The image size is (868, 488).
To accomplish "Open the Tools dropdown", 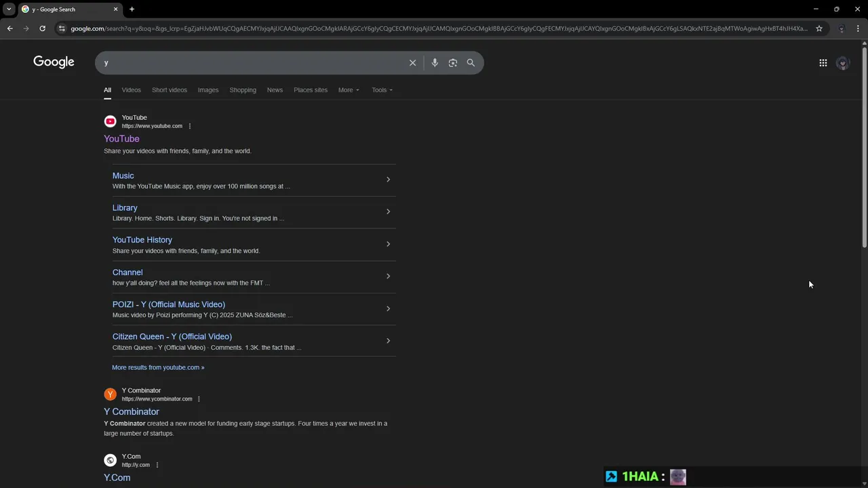I will click(382, 90).
